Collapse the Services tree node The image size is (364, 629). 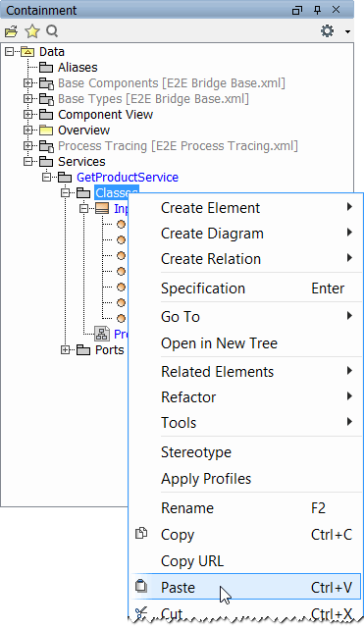[27, 161]
